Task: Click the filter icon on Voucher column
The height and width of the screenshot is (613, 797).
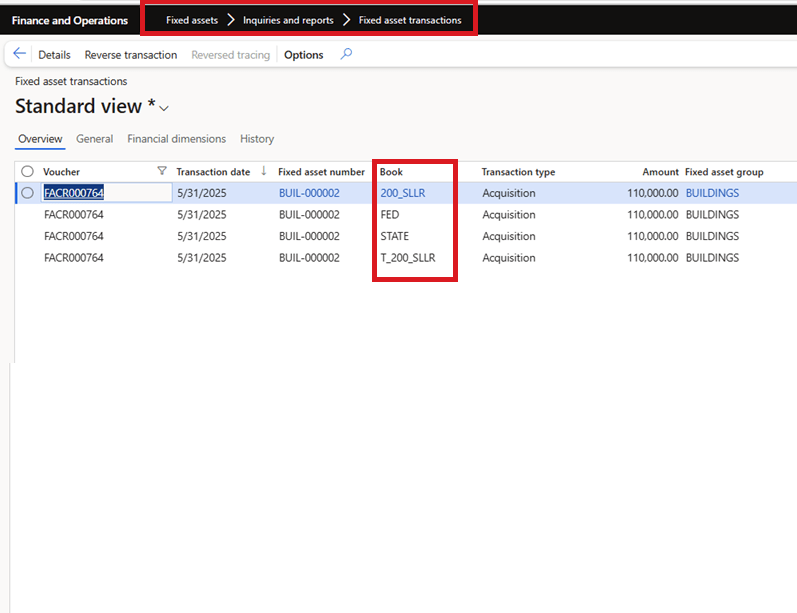Action: point(162,171)
